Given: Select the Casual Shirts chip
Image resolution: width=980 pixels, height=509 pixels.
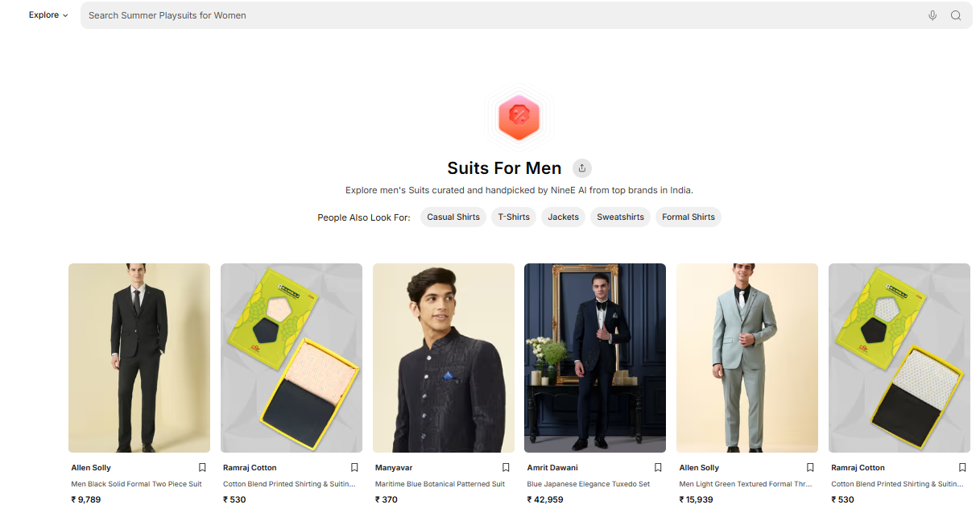Looking at the screenshot, I should pos(453,217).
